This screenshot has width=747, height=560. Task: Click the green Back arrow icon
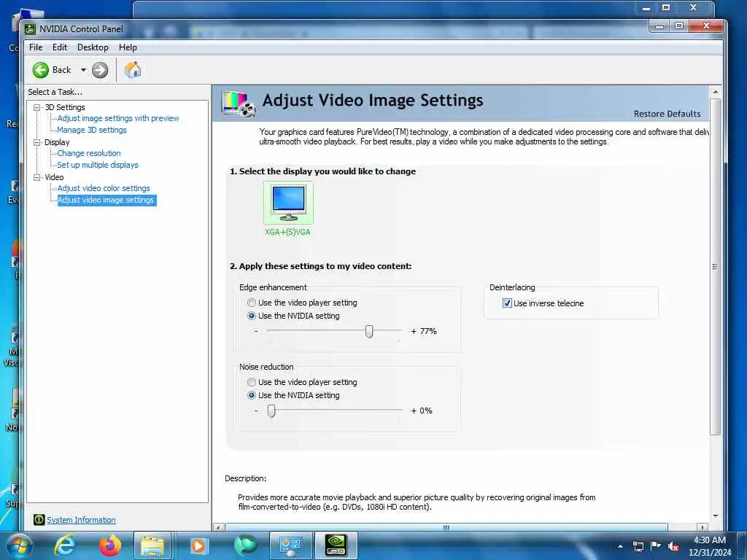[41, 70]
